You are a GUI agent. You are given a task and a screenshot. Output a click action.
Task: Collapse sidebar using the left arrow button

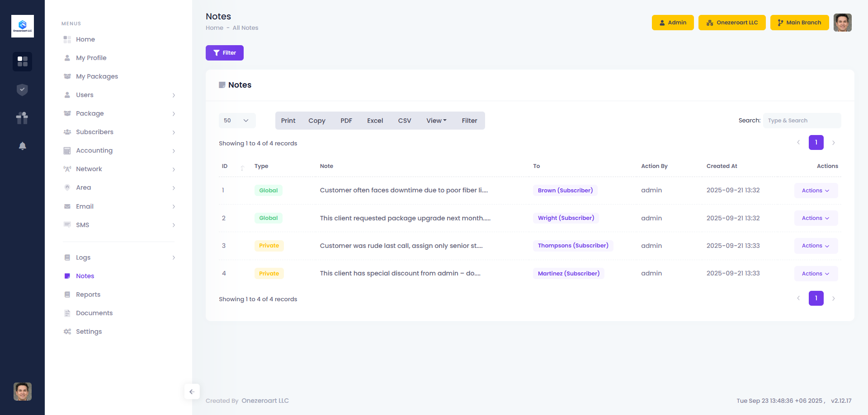[192, 392]
